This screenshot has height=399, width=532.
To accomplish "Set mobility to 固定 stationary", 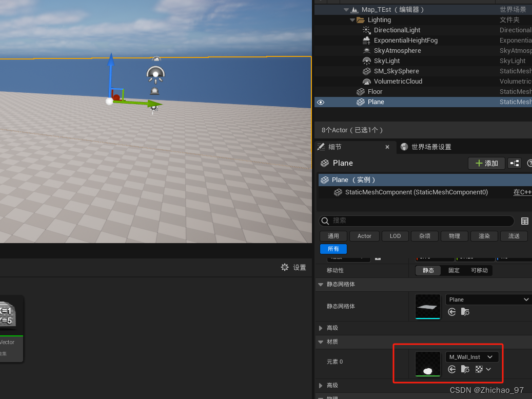I will tap(454, 270).
